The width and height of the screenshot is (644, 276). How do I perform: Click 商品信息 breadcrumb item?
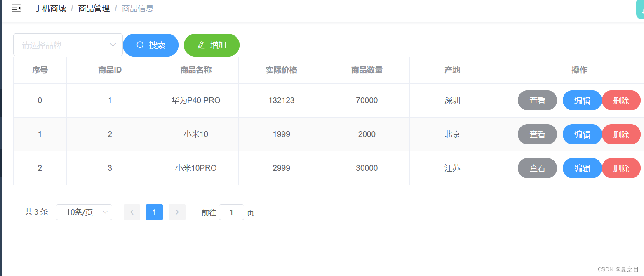138,9
